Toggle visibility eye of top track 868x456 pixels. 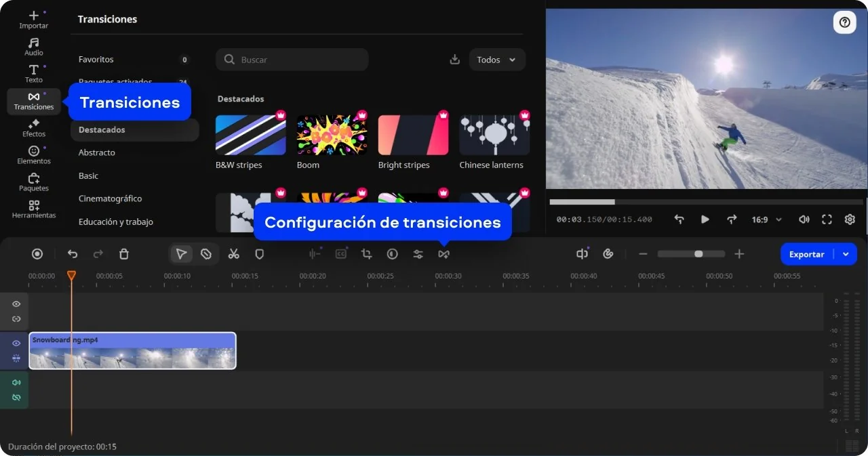click(16, 304)
